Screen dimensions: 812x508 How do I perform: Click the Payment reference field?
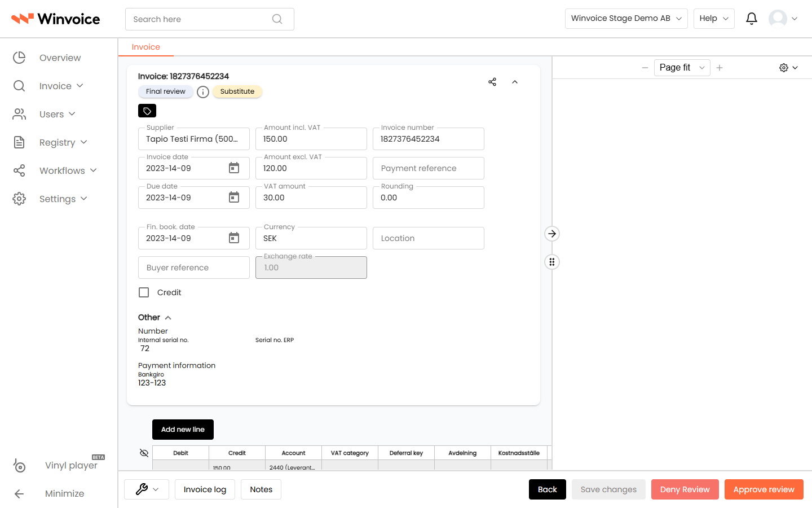[x=429, y=168]
